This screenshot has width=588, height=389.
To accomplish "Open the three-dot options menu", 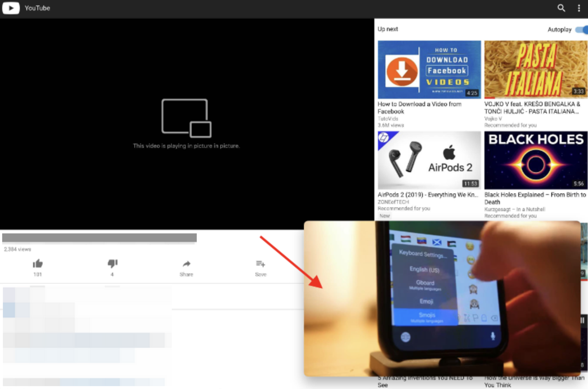I will pos(578,8).
